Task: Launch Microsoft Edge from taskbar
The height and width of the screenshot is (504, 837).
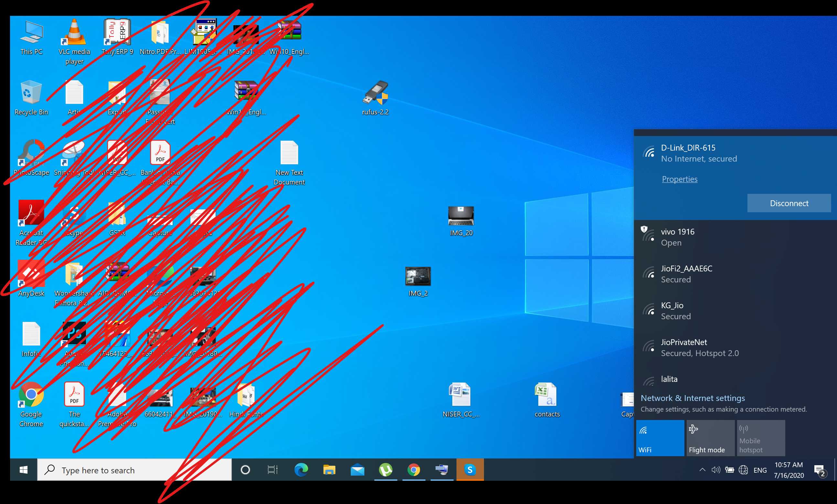Action: tap(301, 470)
